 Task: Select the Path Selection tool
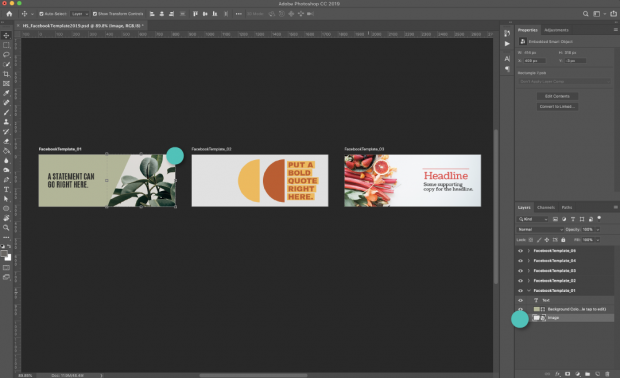point(6,199)
